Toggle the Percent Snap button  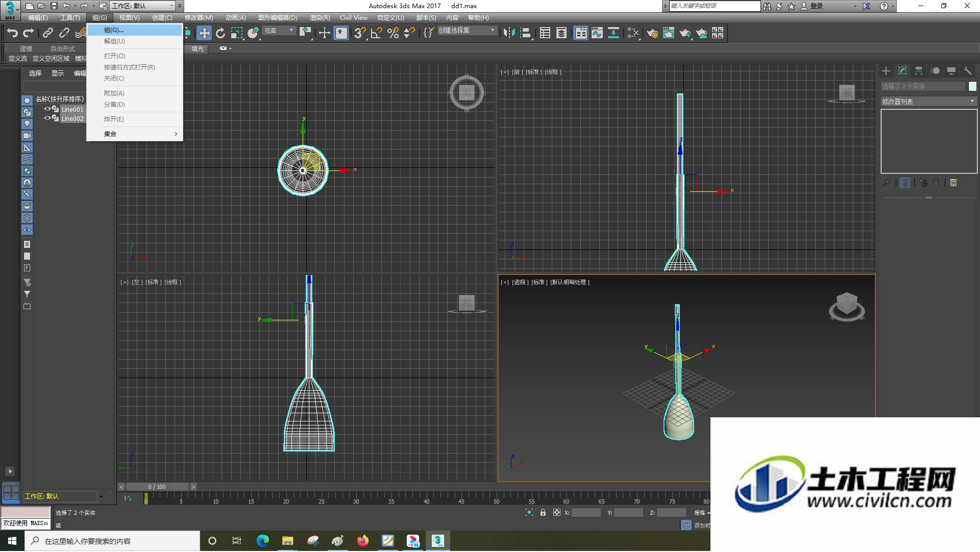[393, 33]
